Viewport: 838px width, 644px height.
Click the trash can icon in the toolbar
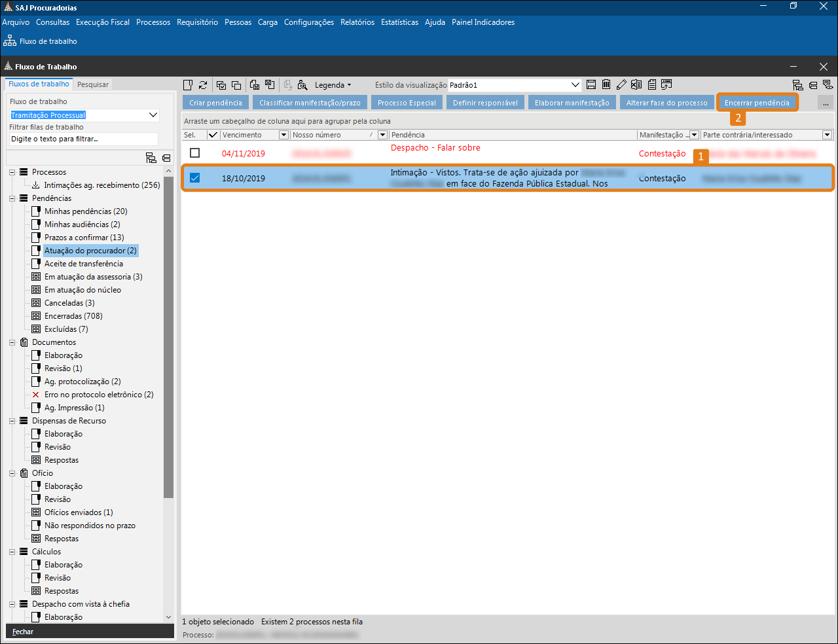pos(606,84)
